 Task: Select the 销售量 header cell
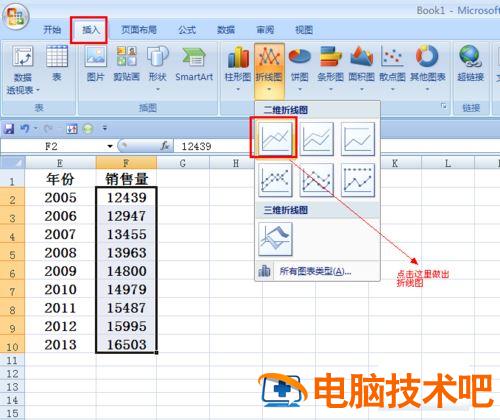point(126,179)
